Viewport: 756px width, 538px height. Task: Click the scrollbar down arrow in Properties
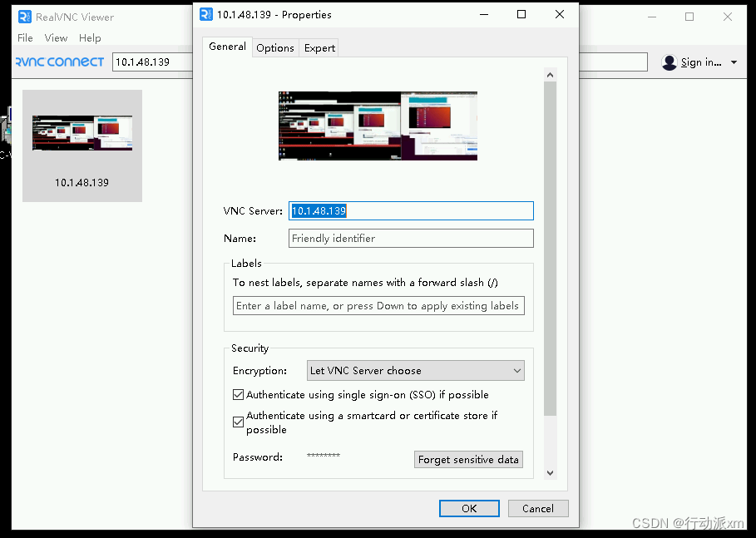550,473
